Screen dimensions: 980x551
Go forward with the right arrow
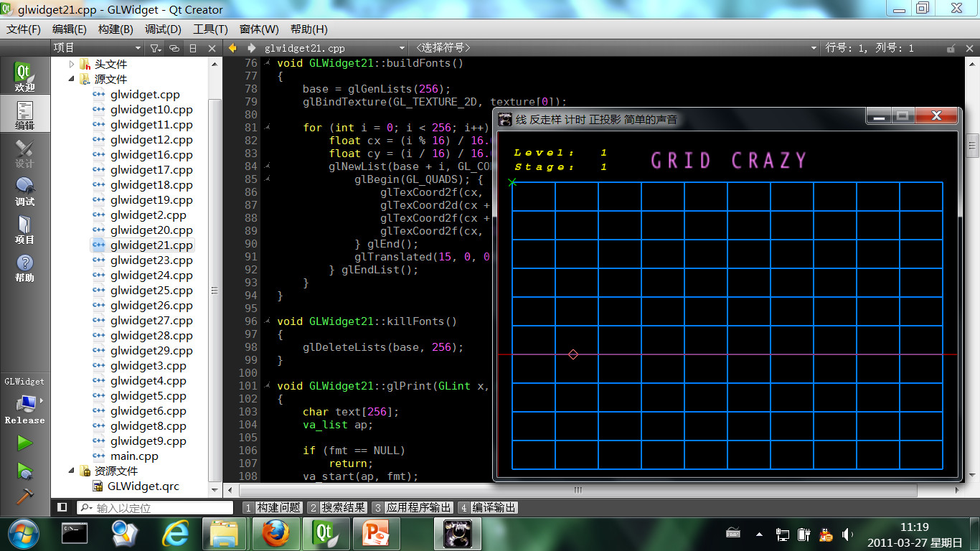point(251,48)
